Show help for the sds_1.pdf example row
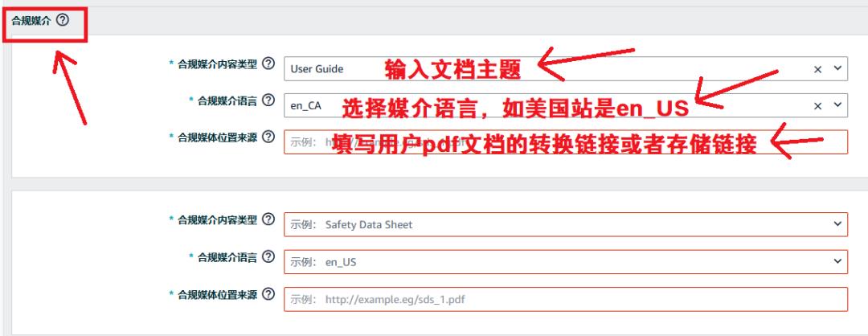Viewport: 868px width, 336px height. pos(268,294)
